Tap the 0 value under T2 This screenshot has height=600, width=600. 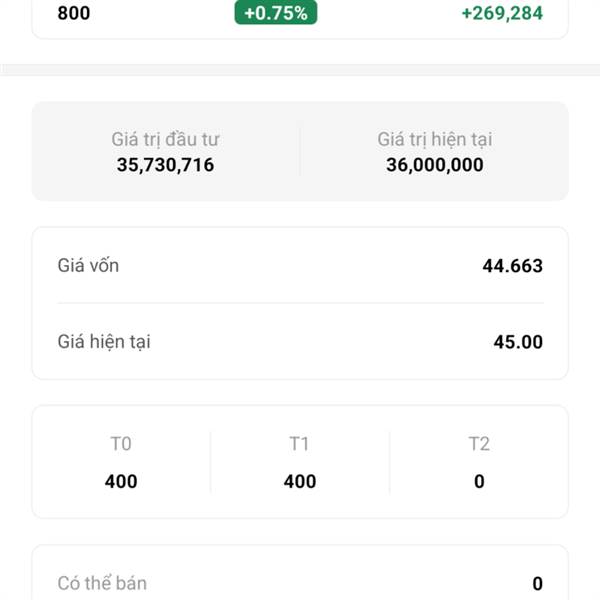[479, 481]
